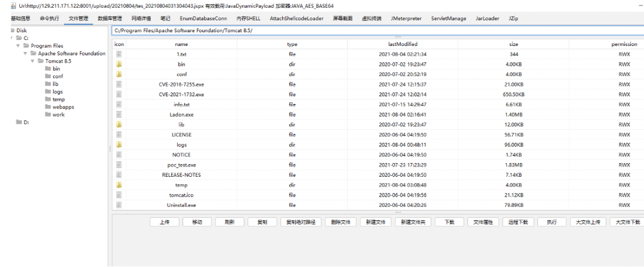Click the file icon beside poc_test.exe

[119, 165]
